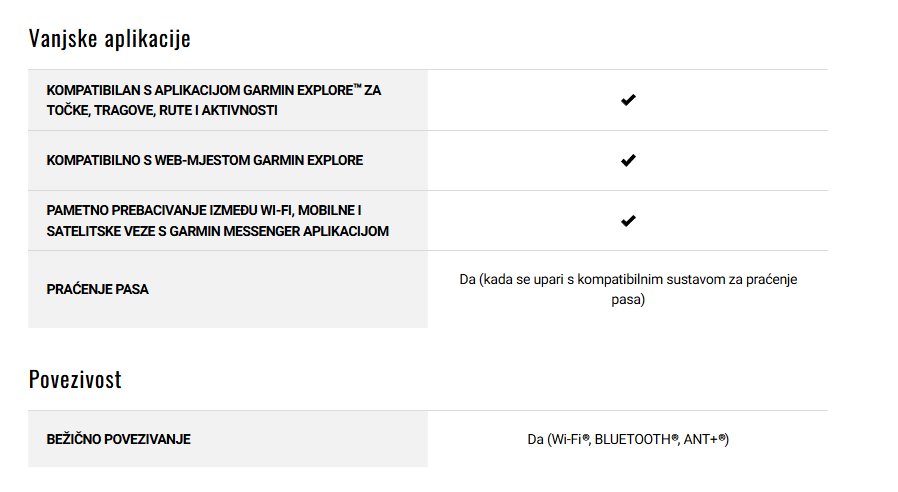
Task: Click 'SATELITSKE VEZE S GARMIN MESSENGER APLIKACIJOM' line
Action: tap(218, 231)
